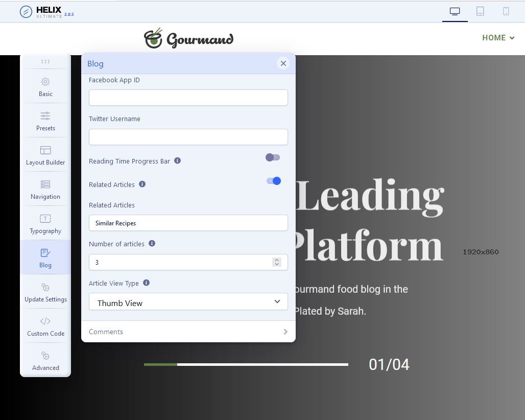Open the Typography settings icon
This screenshot has width=525, height=420.
45,219
